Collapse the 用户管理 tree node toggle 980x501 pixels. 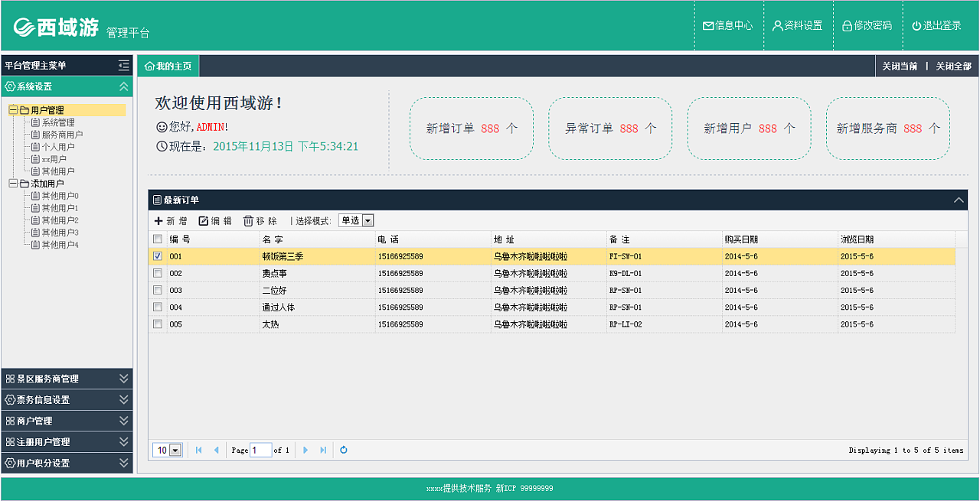(13, 110)
